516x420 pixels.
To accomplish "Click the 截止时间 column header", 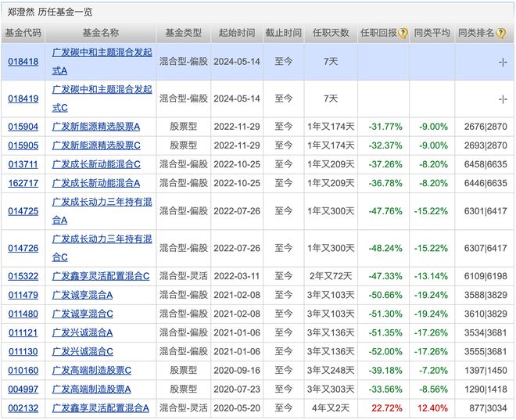I will [284, 33].
